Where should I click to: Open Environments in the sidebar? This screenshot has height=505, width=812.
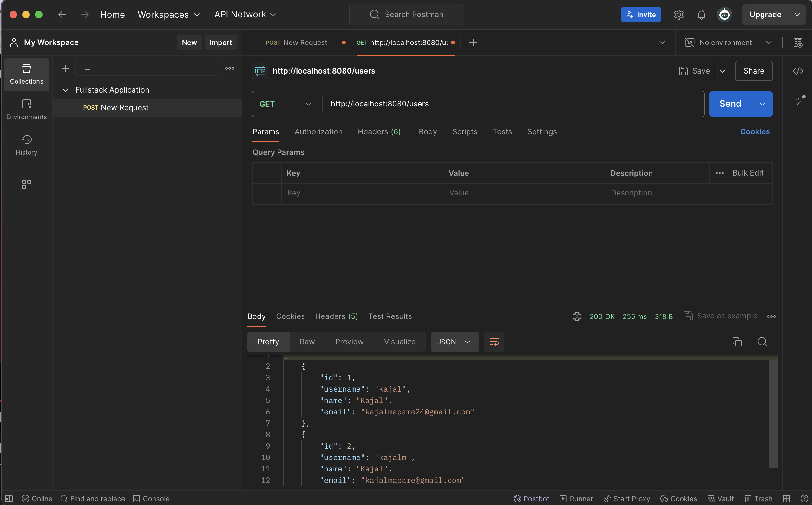coord(26,109)
